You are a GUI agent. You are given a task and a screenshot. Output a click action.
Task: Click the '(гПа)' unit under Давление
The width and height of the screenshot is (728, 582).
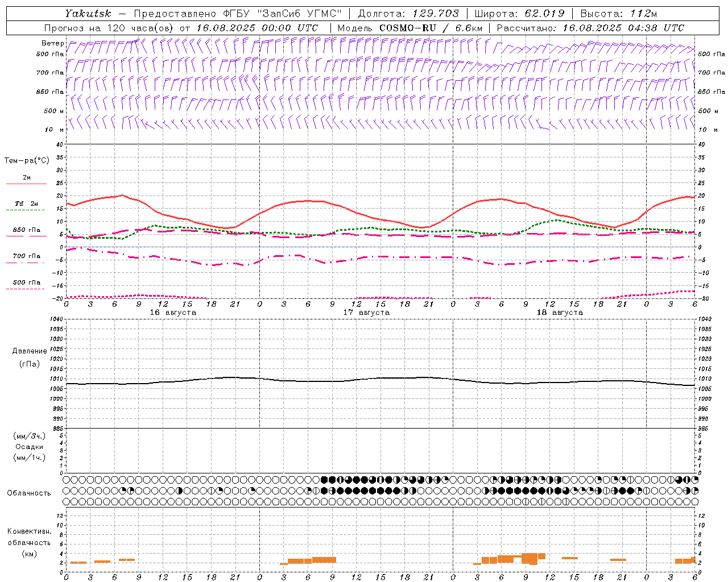30,364
